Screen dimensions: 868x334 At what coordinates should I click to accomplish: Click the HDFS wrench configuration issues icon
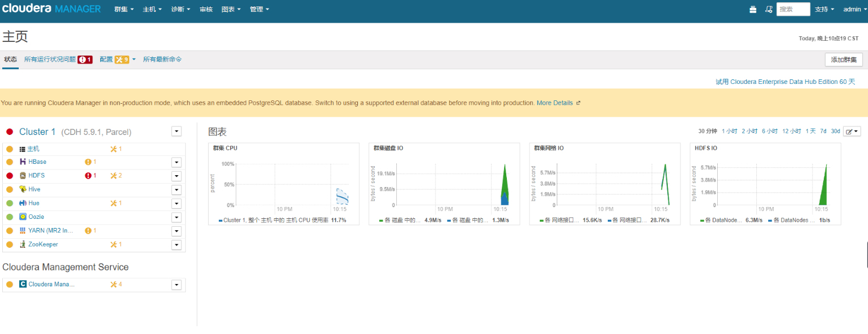[x=113, y=176]
